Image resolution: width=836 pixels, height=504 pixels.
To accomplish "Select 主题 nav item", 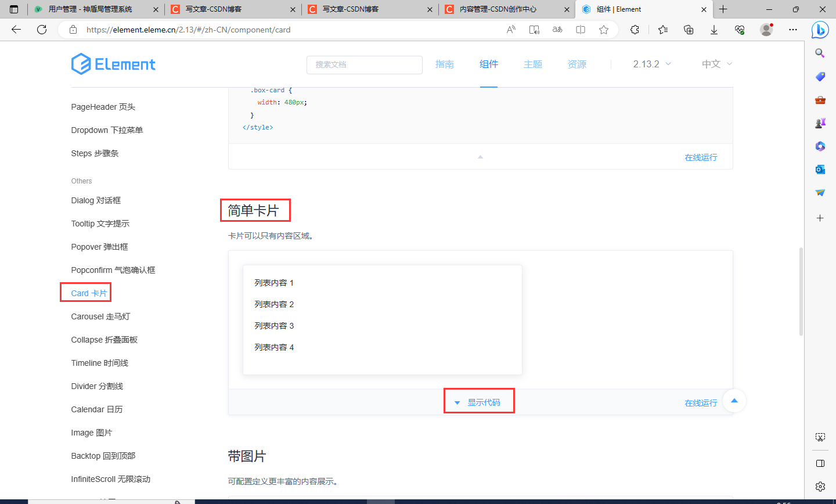I will click(533, 64).
